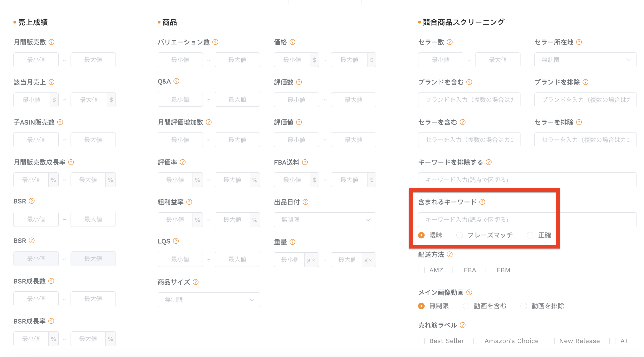Tick the Best Seller label checkbox
The height and width of the screenshot is (357, 644).
point(421,341)
